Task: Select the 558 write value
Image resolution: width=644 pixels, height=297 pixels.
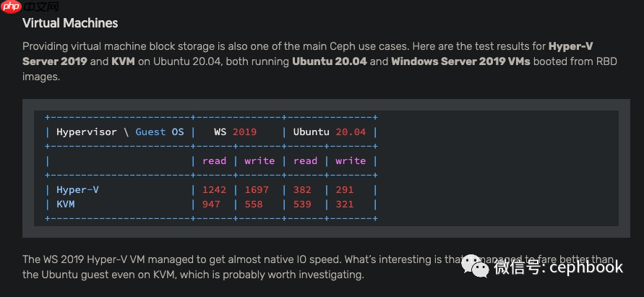Action: pyautogui.click(x=253, y=205)
